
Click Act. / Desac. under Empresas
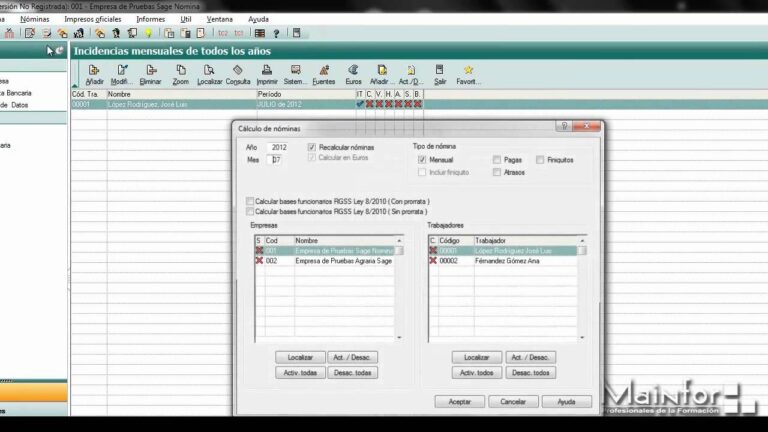click(352, 358)
